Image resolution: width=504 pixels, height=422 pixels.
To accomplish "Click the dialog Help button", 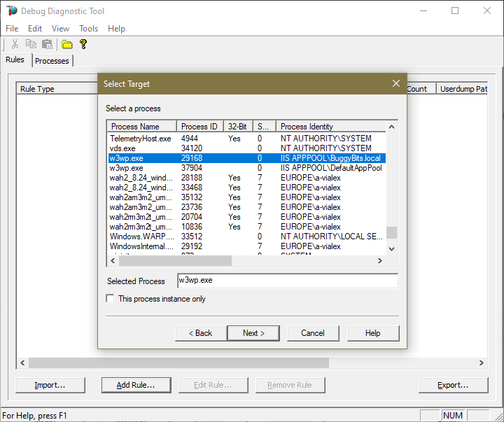I will coord(373,333).
